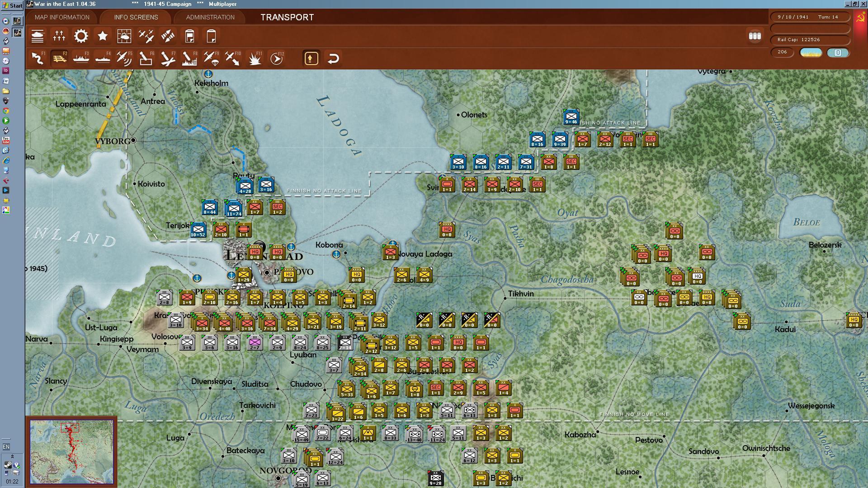
Task: Click the undo move curved arrow
Action: tap(333, 58)
